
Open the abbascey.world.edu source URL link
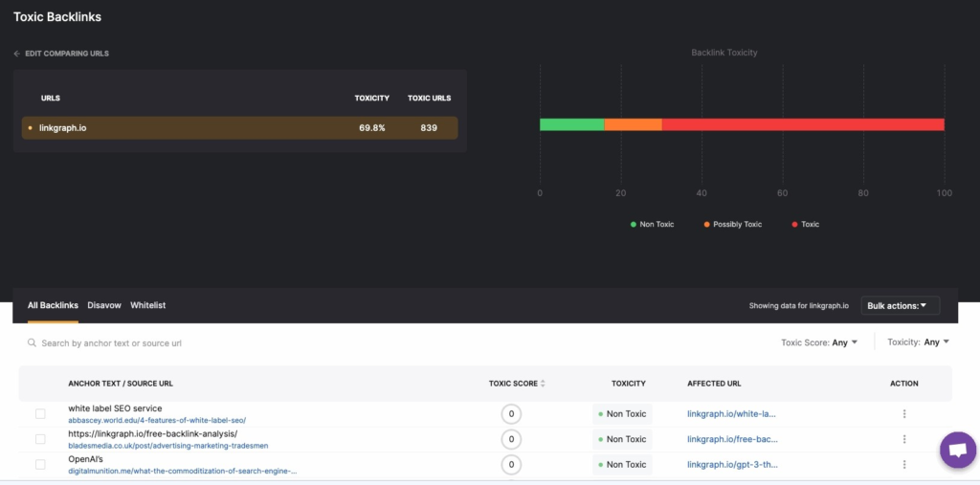(157, 420)
